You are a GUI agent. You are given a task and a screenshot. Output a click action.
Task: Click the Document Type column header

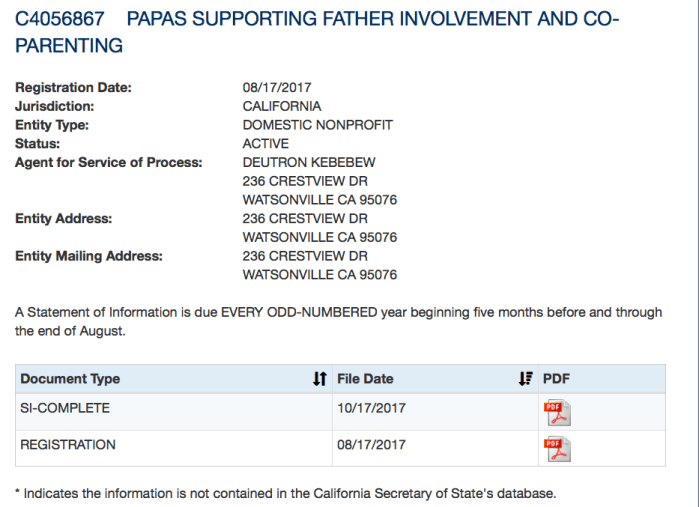pos(71,379)
